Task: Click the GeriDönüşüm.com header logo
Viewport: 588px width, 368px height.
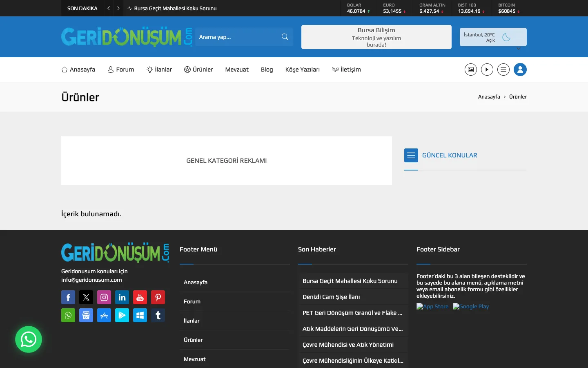Action: [127, 37]
